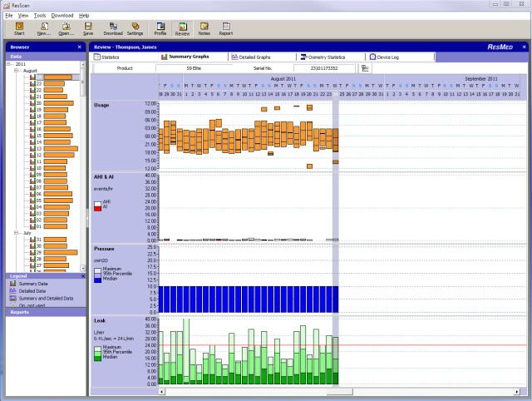532x401 pixels.
Task: Open the View menu
Action: (23, 16)
